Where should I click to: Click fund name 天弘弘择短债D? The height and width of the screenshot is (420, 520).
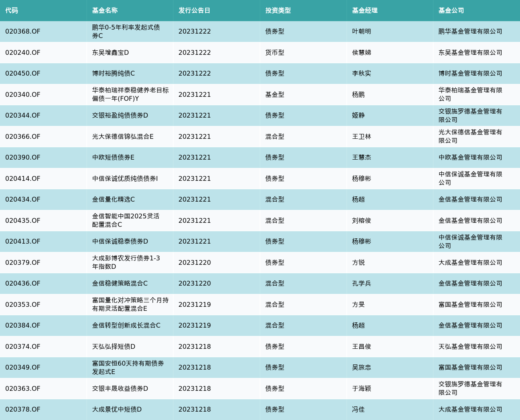coord(114,346)
